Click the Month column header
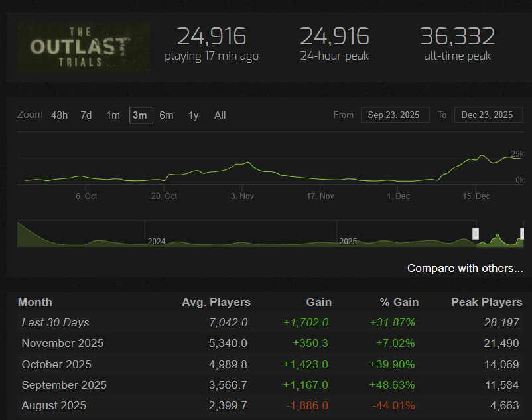The height and width of the screenshot is (420, 532). (35, 302)
